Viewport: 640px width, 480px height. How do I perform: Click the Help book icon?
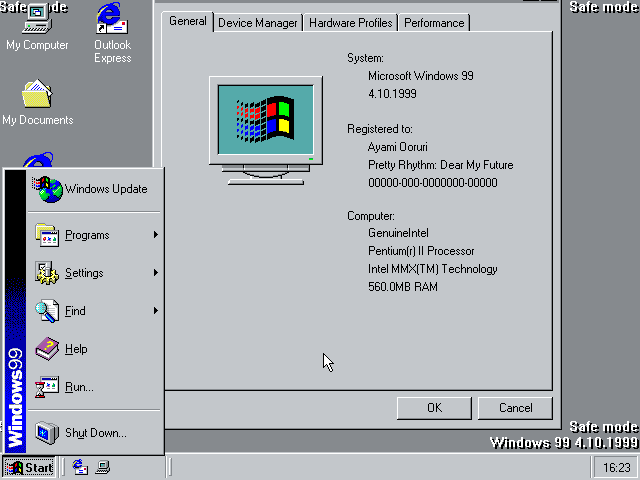point(47,349)
